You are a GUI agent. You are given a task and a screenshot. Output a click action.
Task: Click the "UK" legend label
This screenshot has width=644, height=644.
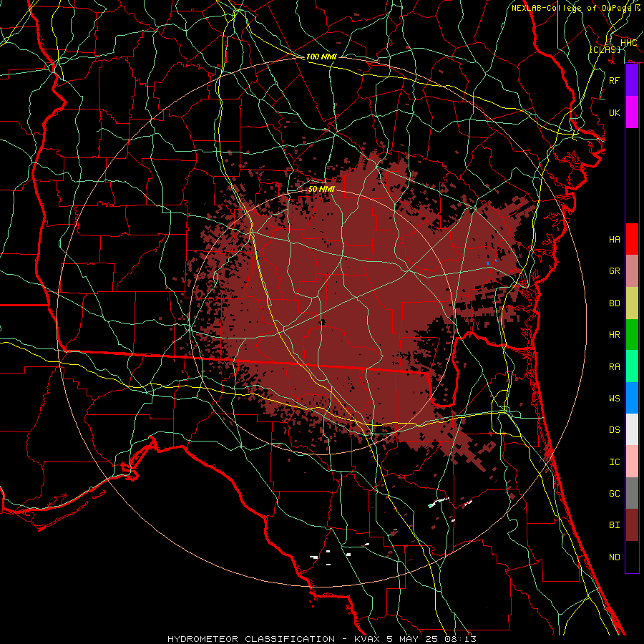pos(614,112)
